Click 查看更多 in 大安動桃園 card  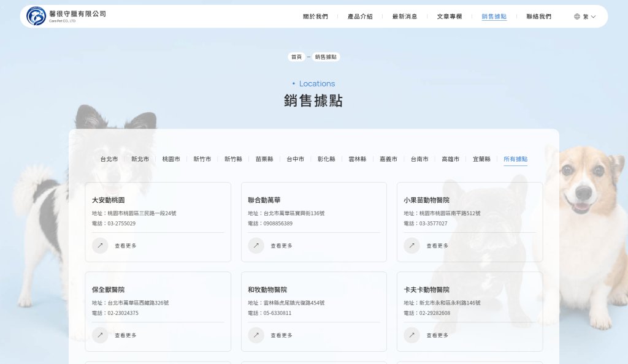click(x=126, y=246)
